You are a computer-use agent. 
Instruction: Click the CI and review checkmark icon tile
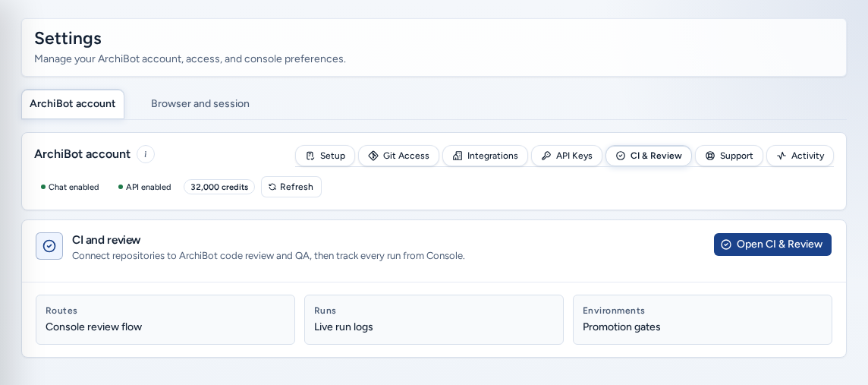49,246
